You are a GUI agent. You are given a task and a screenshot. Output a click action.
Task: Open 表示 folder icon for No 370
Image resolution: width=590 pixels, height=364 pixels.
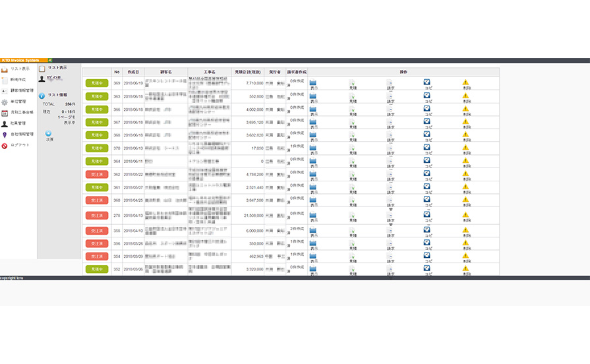point(313,148)
